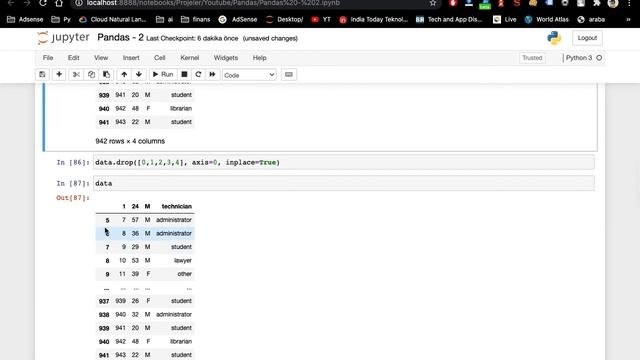Restart the kernel icon
Image resolution: width=640 pixels, height=360 pixels.
pos(198,75)
